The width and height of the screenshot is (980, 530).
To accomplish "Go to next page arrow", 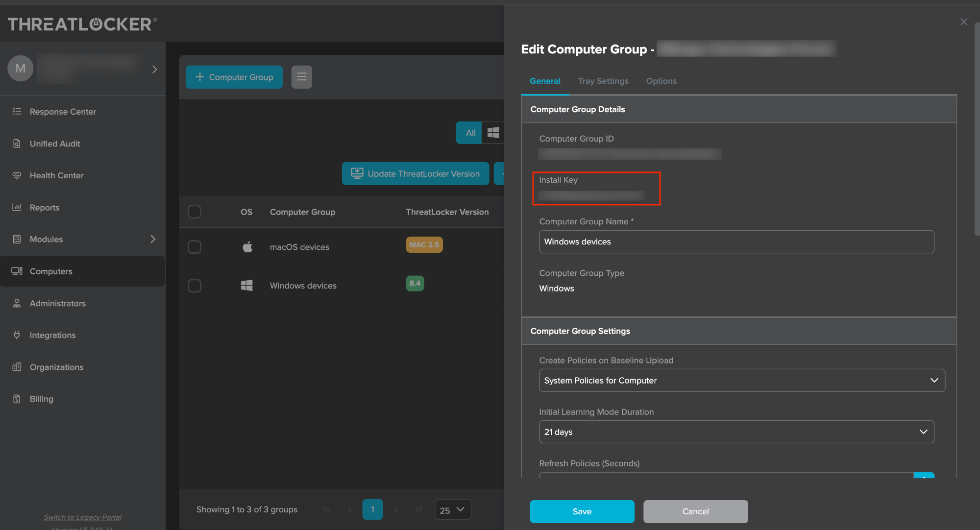I will click(395, 509).
